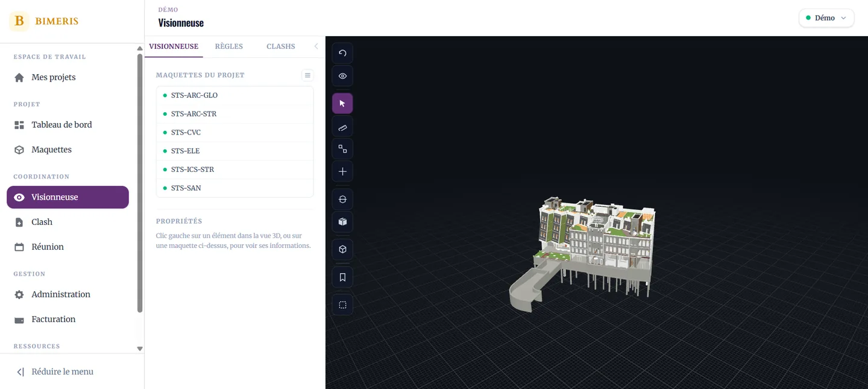Viewport: 868px width, 389px height.
Task: Click the file icon beside Clash
Action: point(19,223)
